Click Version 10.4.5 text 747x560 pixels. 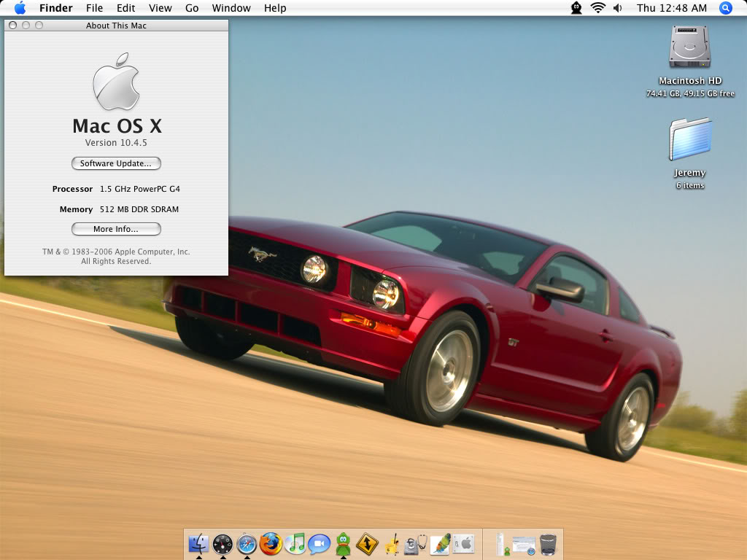coord(116,142)
